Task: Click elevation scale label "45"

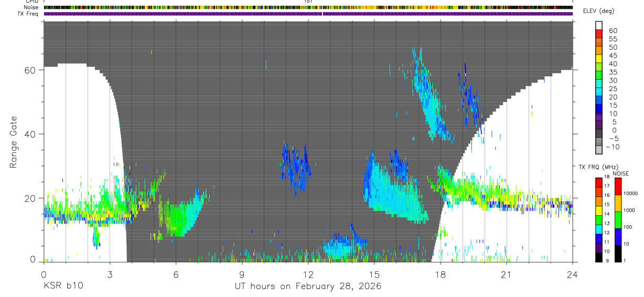Action: 613,56
